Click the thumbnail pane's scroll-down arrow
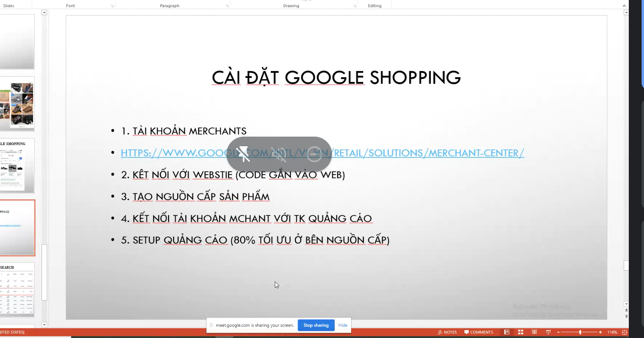The width and height of the screenshot is (644, 338). 44,325
